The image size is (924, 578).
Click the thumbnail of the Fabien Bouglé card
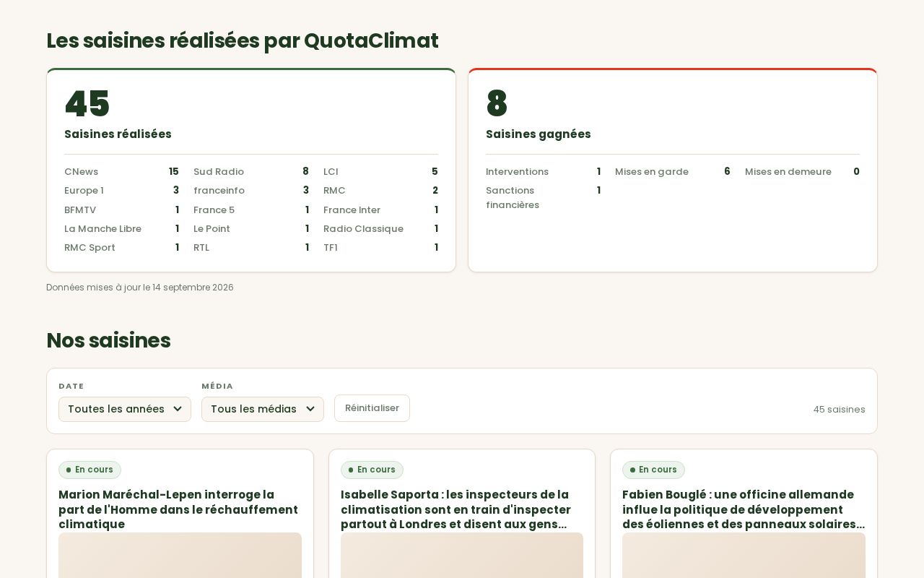coord(744,555)
